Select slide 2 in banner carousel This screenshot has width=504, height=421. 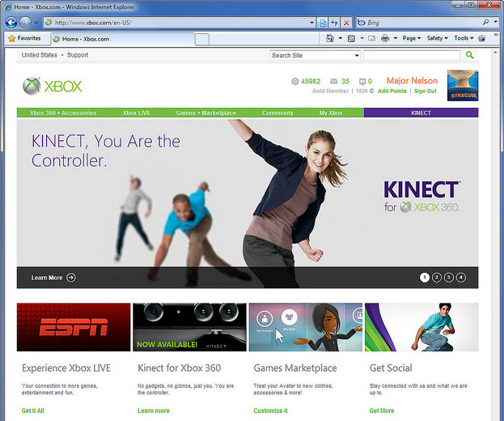pos(437,278)
